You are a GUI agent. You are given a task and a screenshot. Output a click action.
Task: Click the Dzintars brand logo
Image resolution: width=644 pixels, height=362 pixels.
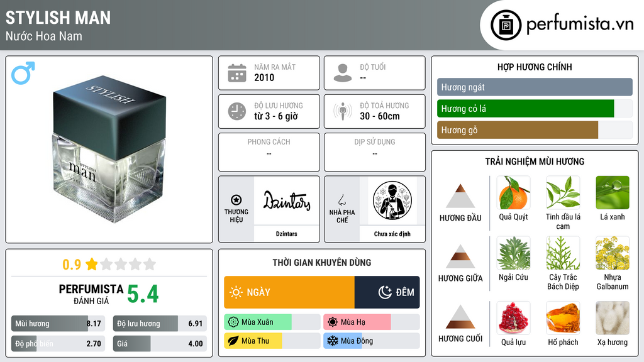[x=287, y=200]
